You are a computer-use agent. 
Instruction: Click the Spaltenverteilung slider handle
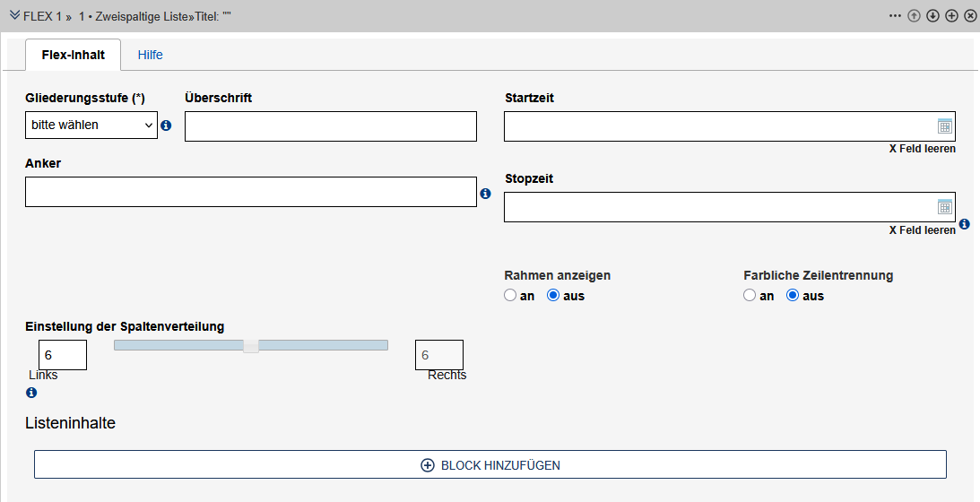click(251, 345)
